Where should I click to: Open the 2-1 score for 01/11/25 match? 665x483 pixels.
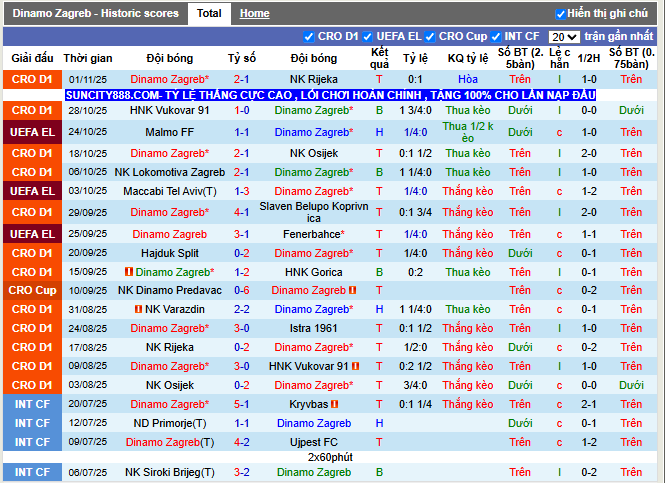[241, 79]
